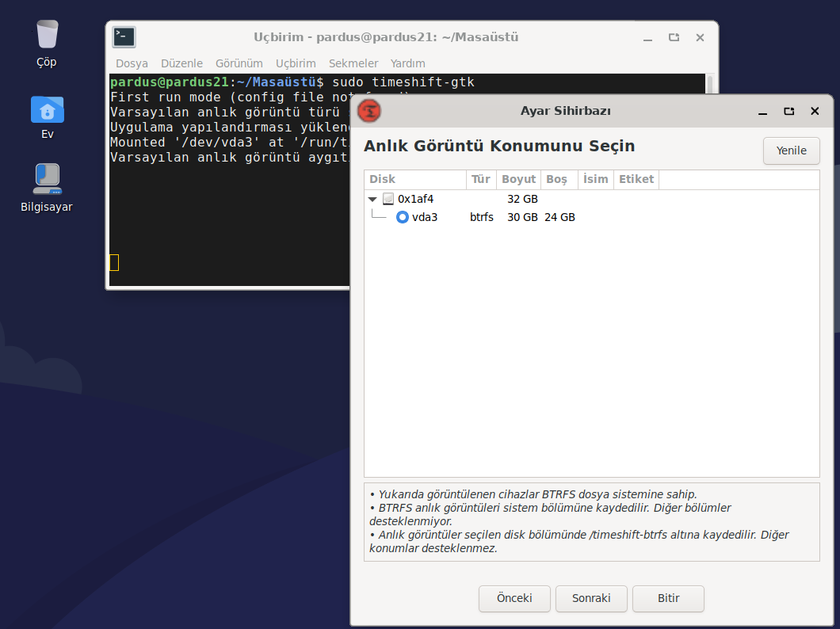The width and height of the screenshot is (840, 629).
Task: Open the Çöp trash desktop icon
Action: pos(47,36)
